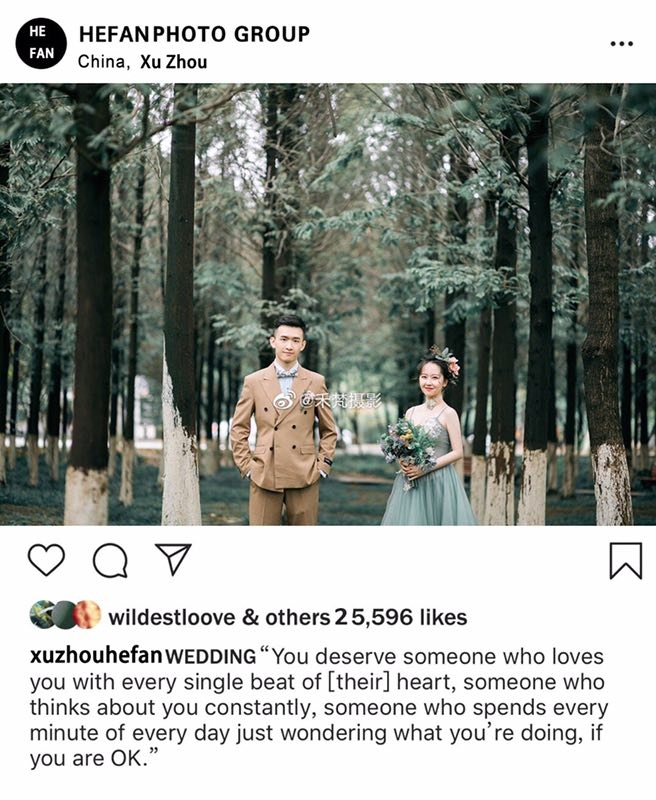Select the orange-red third liker avatar
The image size is (656, 800).
coord(87,614)
